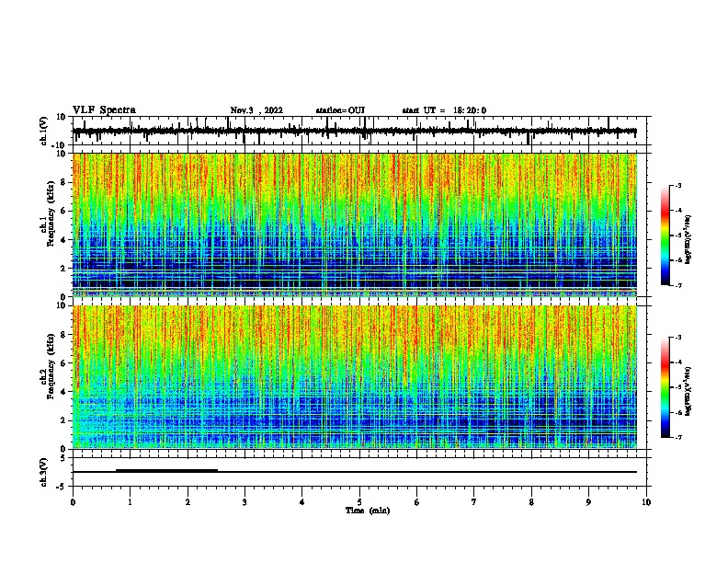Click the ch.1 voltage waveform trace

(x=355, y=131)
